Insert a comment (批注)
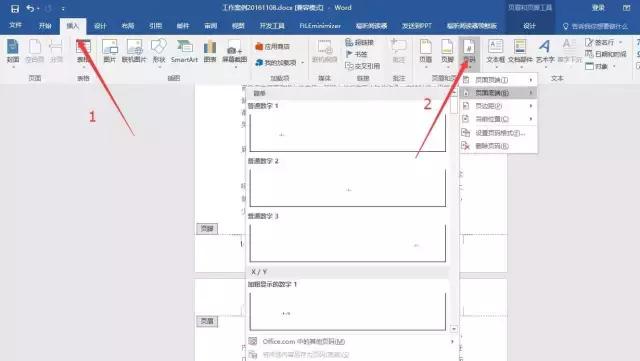Image resolution: width=640 pixels, height=361 pixels. (398, 51)
